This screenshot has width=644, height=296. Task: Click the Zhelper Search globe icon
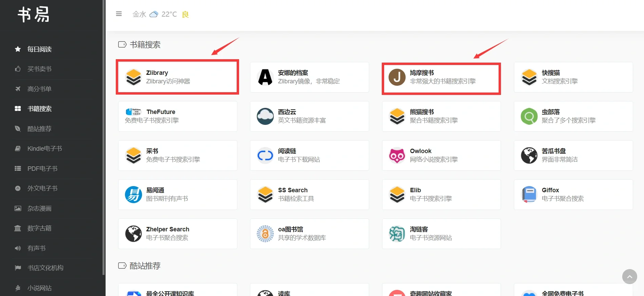(x=133, y=234)
